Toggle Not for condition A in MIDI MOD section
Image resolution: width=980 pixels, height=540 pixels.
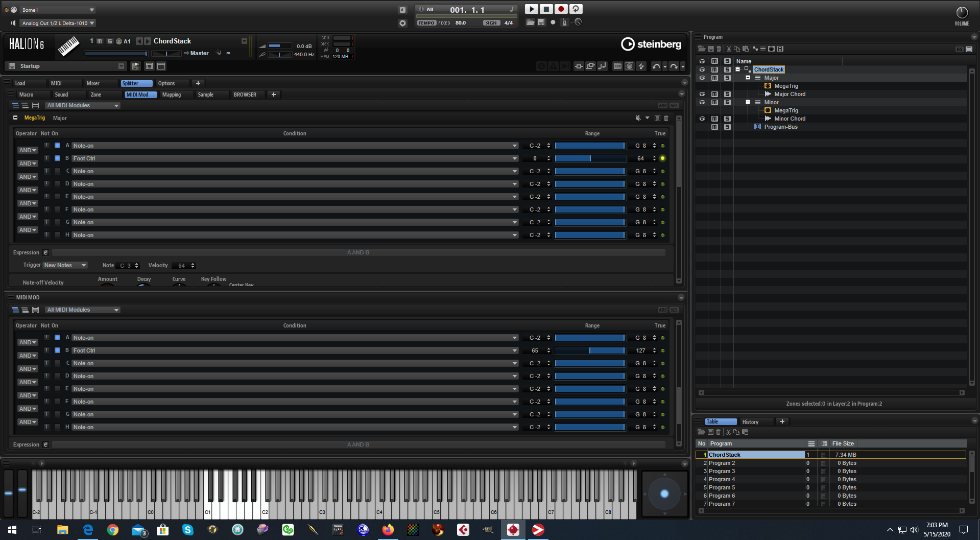(46, 338)
